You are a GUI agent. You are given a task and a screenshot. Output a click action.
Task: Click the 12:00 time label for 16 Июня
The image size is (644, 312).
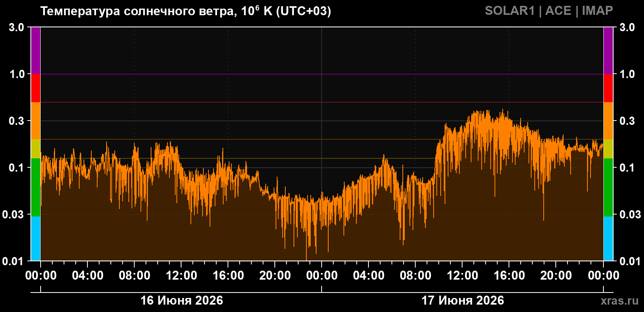point(181,275)
